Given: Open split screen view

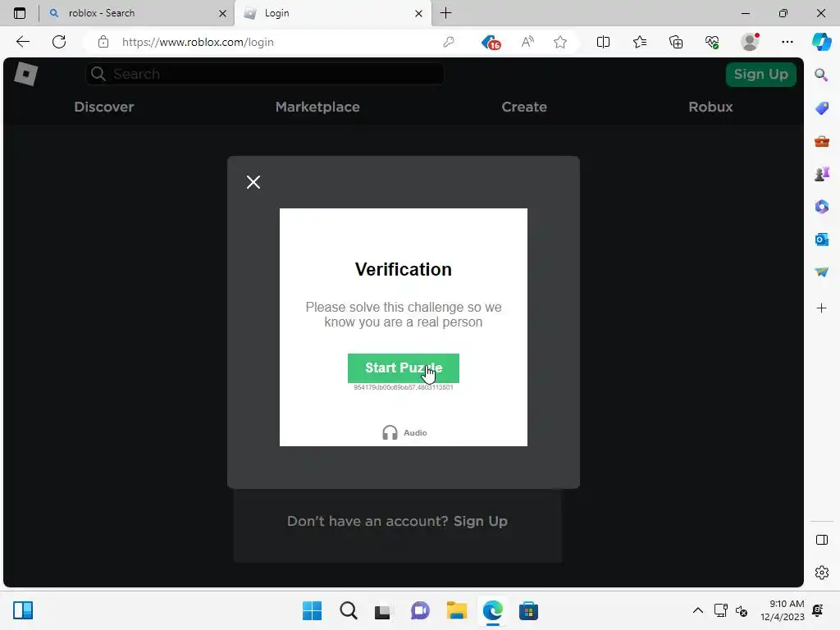Looking at the screenshot, I should (x=603, y=42).
